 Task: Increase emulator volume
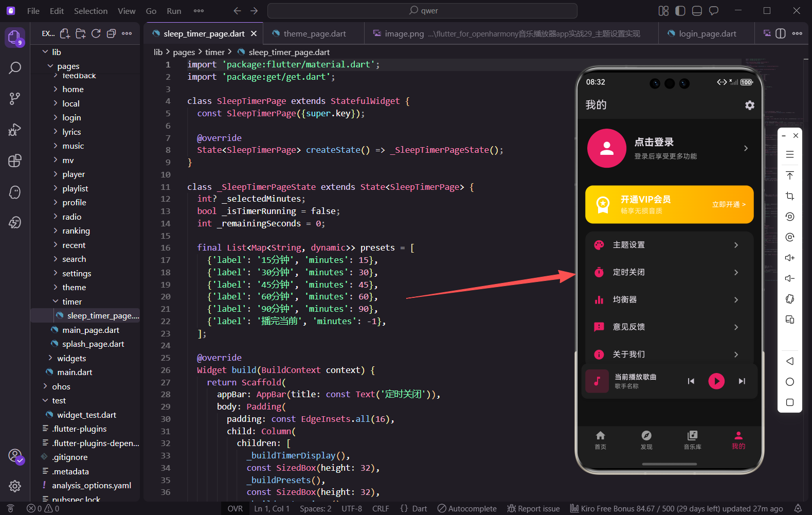pyautogui.click(x=790, y=258)
